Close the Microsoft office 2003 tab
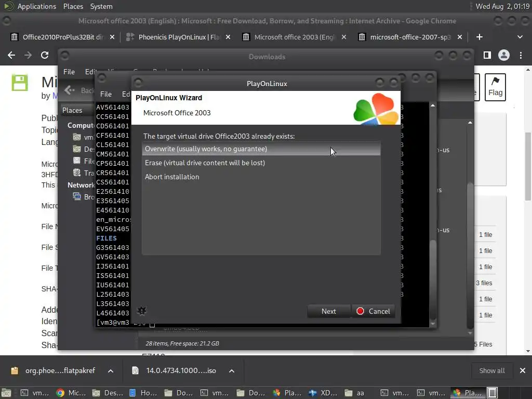 344,37
